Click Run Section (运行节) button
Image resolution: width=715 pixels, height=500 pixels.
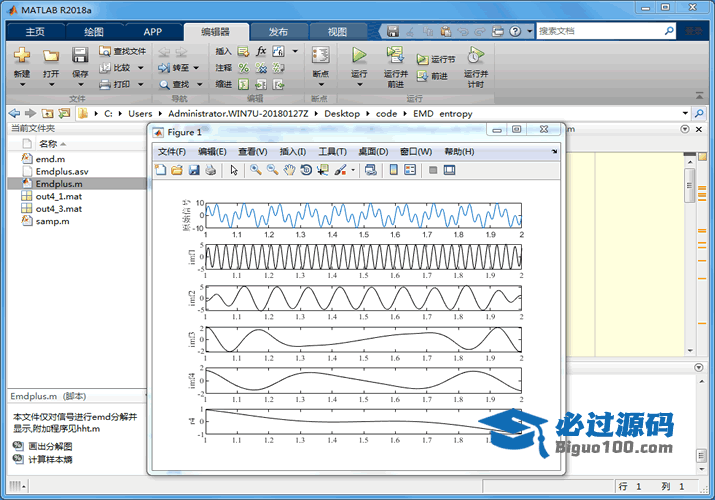[435, 59]
